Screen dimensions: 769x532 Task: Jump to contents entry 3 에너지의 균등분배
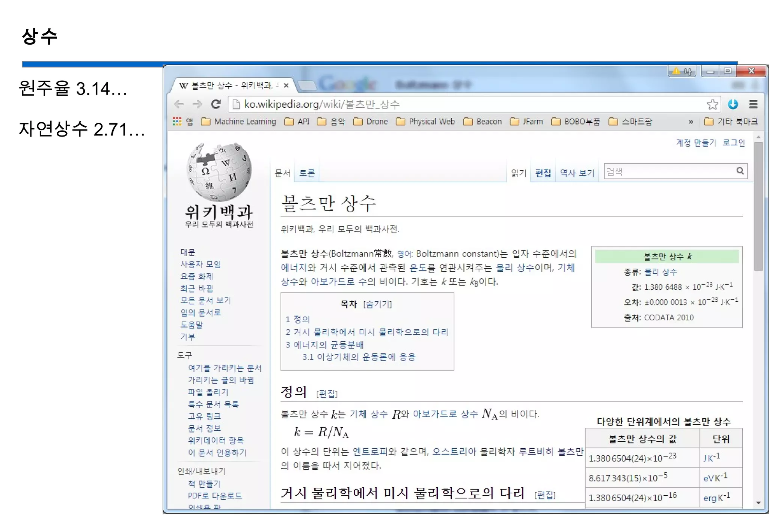(x=324, y=345)
